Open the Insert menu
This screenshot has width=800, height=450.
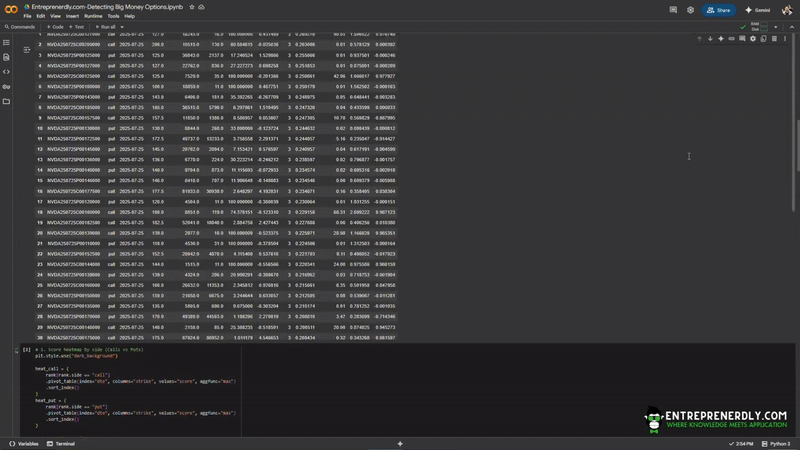tap(72, 16)
